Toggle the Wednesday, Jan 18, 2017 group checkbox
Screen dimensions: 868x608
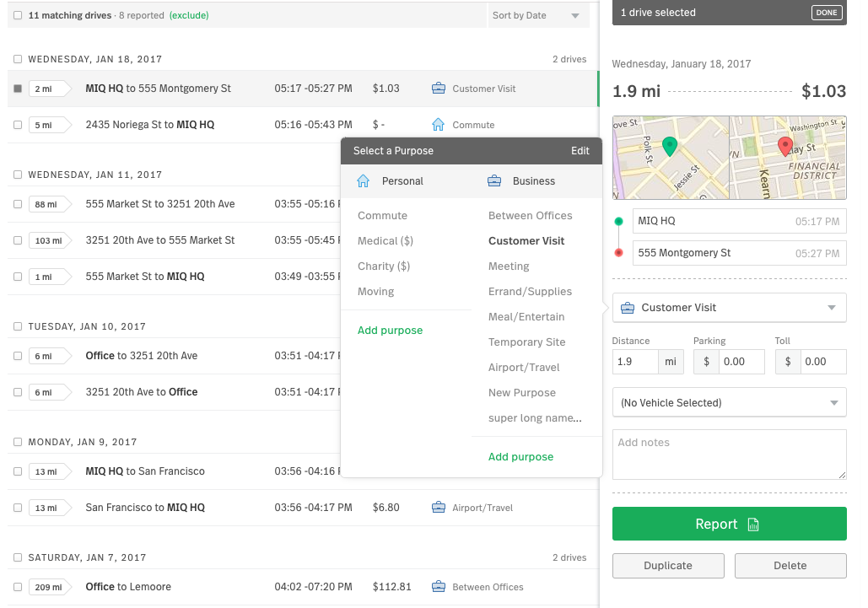[18, 59]
